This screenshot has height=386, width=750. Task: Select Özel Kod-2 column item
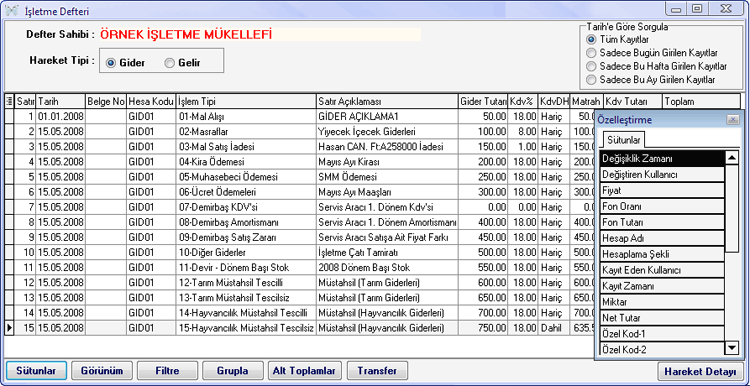(x=662, y=349)
